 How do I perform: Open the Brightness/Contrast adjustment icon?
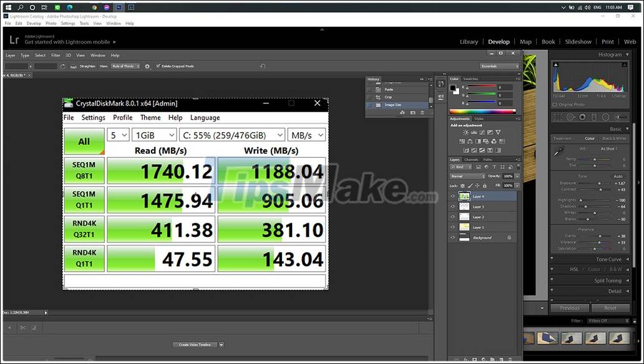(466, 132)
